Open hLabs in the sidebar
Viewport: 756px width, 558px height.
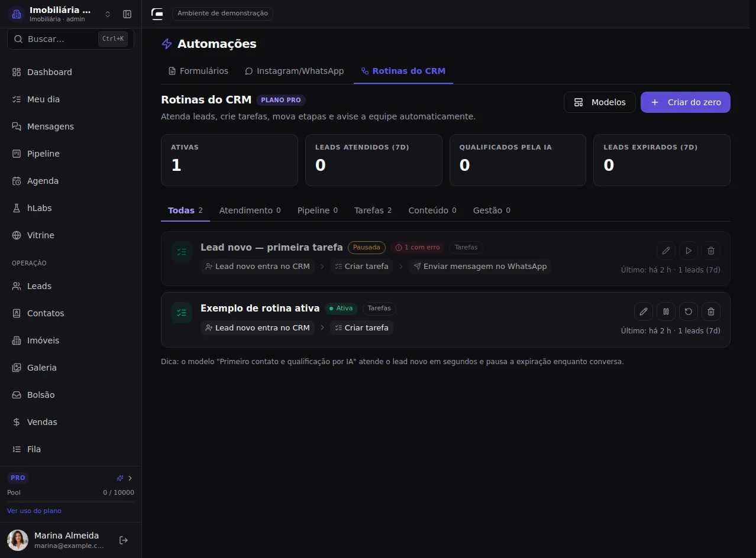pyautogui.click(x=71, y=208)
